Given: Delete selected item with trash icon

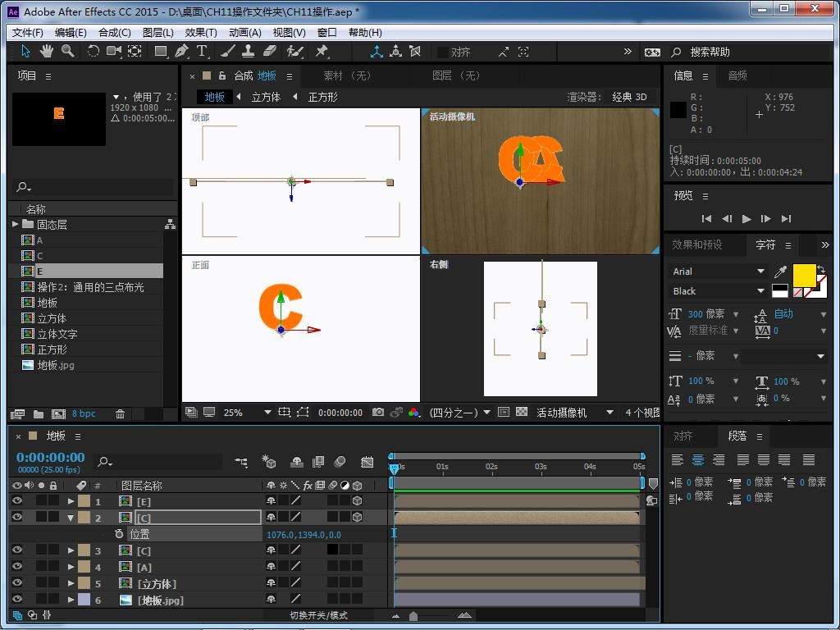Looking at the screenshot, I should [120, 414].
